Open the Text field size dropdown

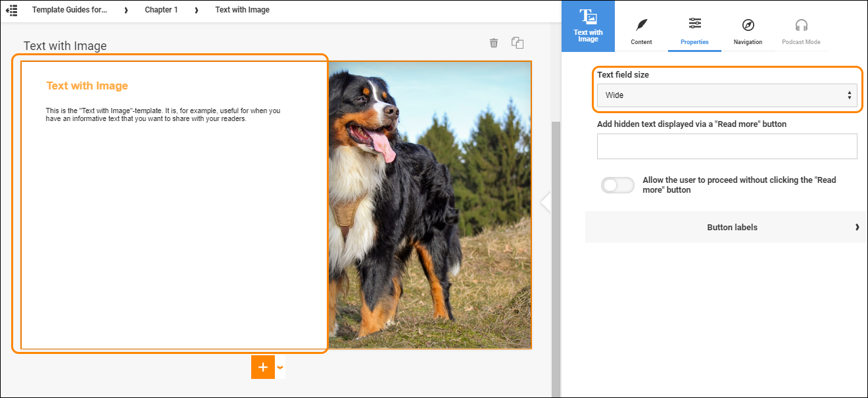(x=727, y=95)
